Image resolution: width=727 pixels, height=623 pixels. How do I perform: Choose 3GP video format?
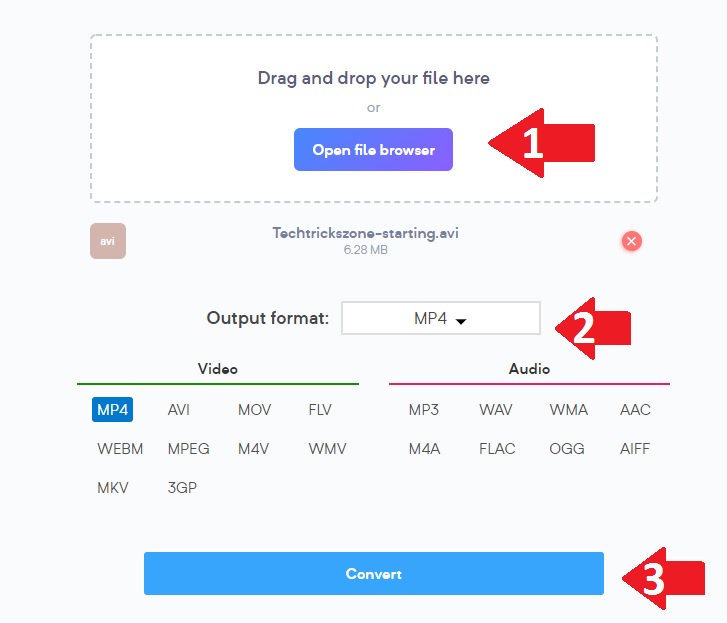184,489
